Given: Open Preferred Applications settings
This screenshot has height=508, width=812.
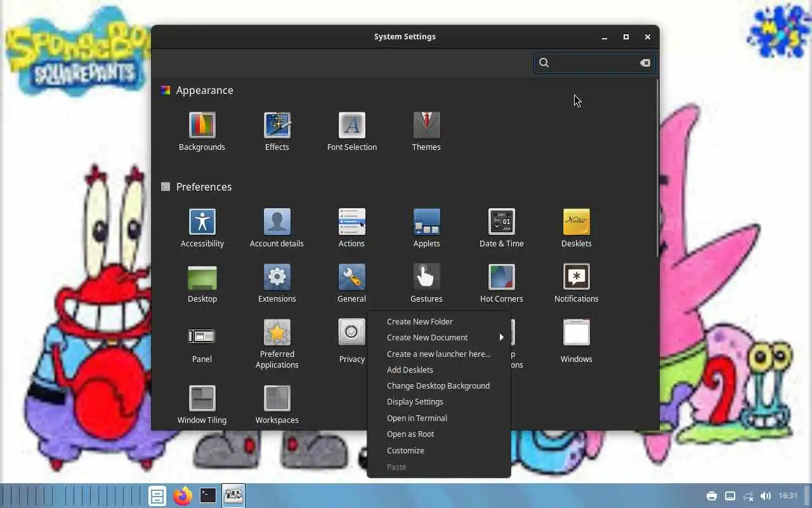Looking at the screenshot, I should click(277, 344).
